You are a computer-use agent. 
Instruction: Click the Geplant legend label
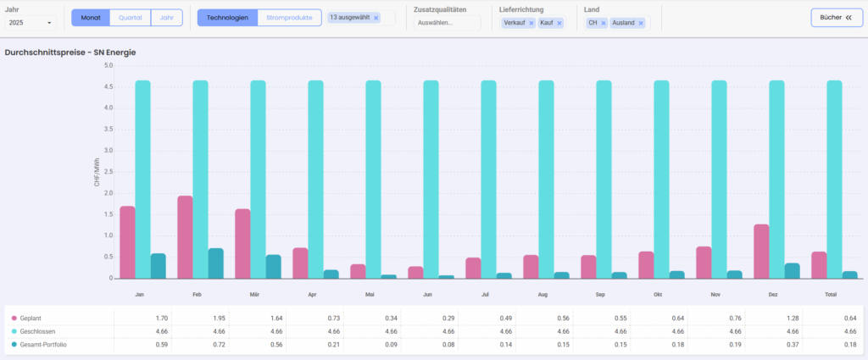(31, 318)
